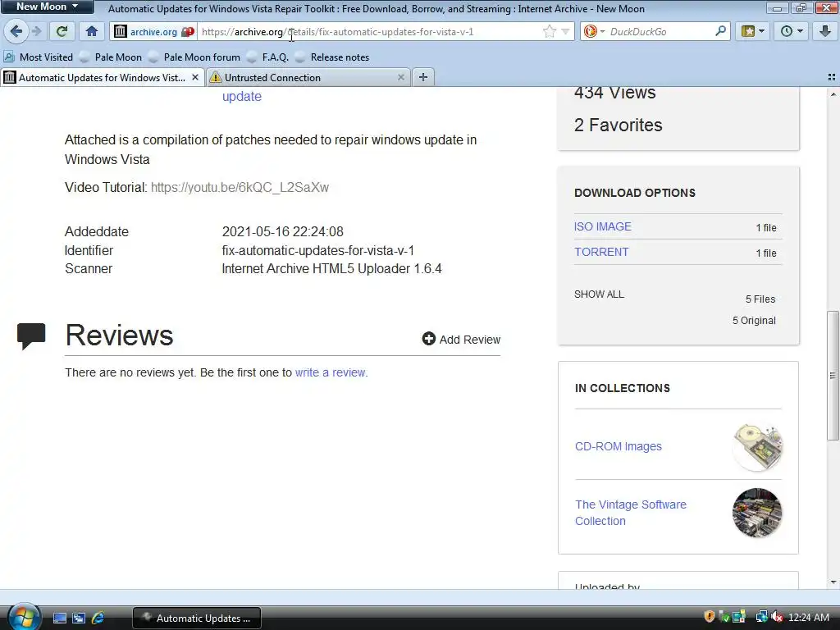
Task: Click the Show Desktop quick launch icon
Action: pos(59,619)
